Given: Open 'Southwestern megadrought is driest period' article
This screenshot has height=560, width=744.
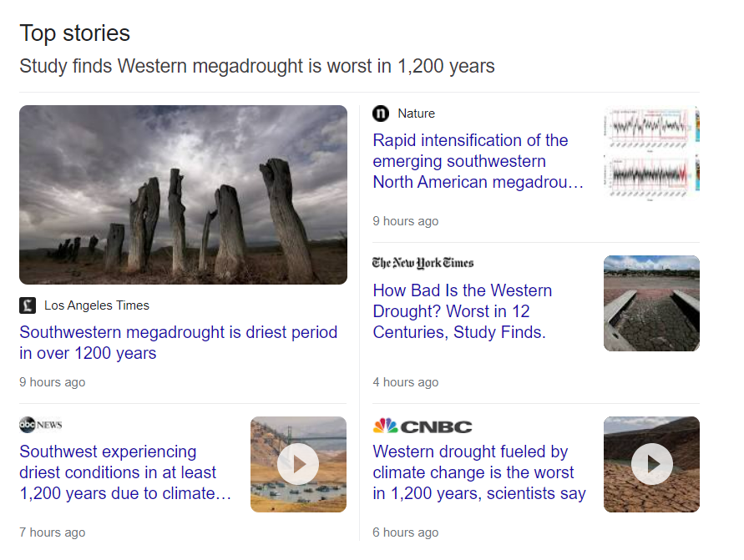Looking at the screenshot, I should point(178,342).
